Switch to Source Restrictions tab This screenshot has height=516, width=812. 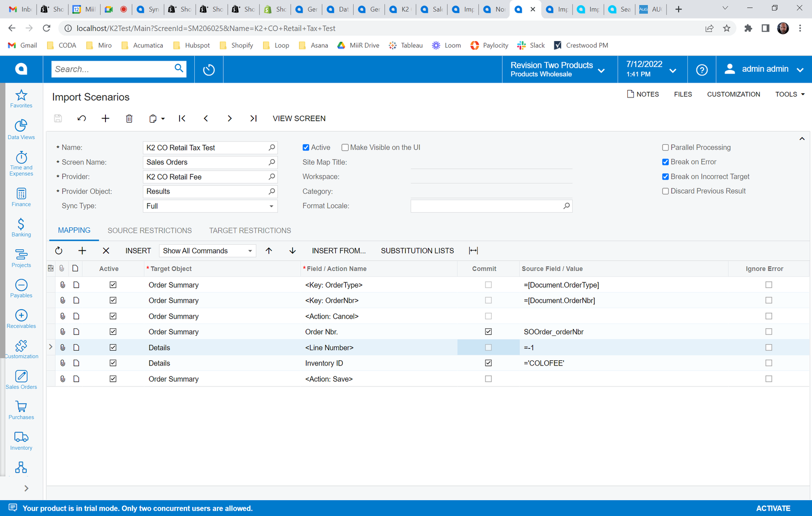[149, 230]
